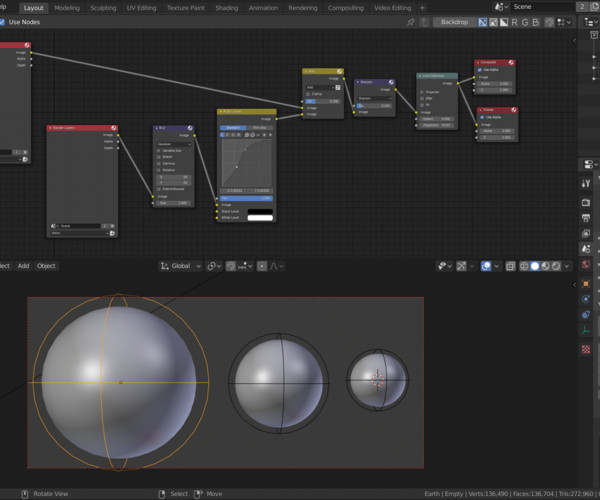Switch to the Compositing workspace tab
This screenshot has height=500, width=600.
pos(346,8)
